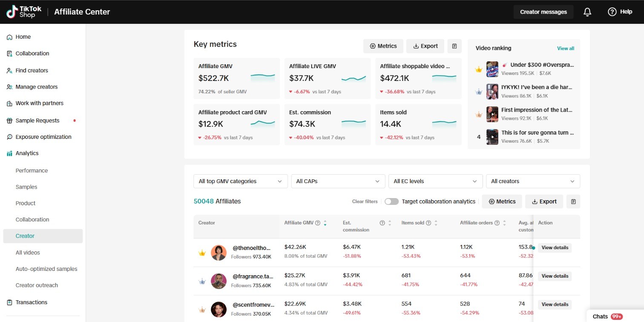Click the notification bell icon
644x322 pixels.
pyautogui.click(x=587, y=12)
